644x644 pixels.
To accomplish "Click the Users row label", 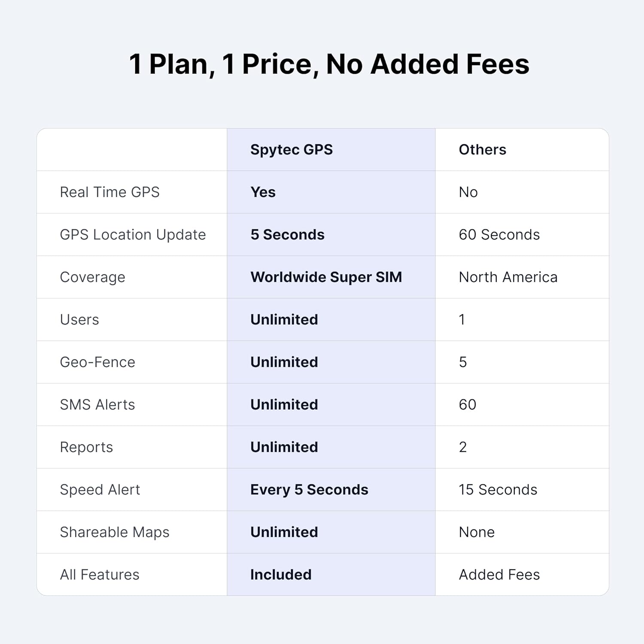I will click(79, 319).
